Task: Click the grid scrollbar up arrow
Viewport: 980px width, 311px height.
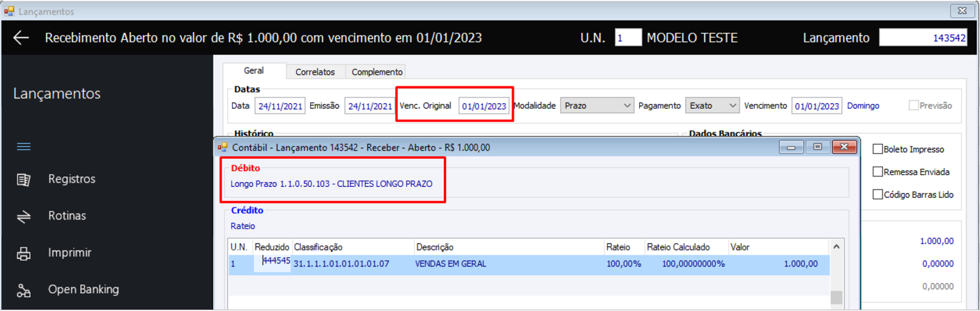Action: coord(836,247)
